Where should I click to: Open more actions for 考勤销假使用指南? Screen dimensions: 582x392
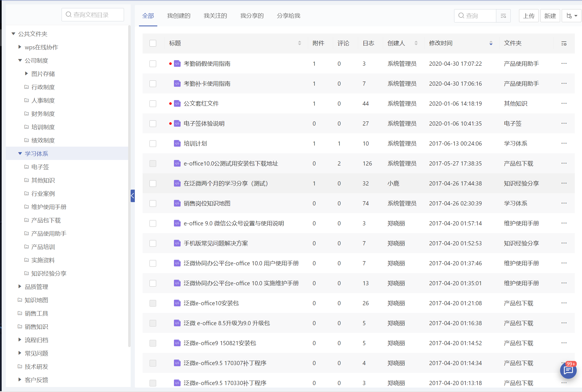pos(564,63)
